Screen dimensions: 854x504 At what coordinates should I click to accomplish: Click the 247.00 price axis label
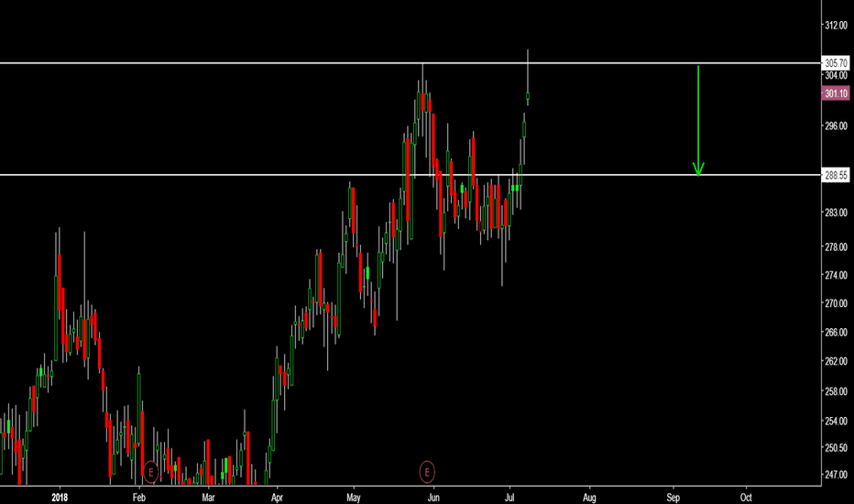(836, 475)
